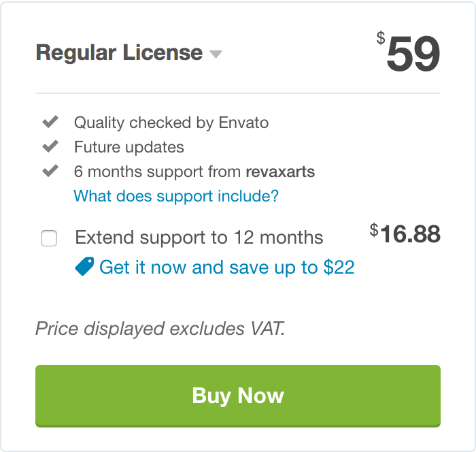Image resolution: width=476 pixels, height=452 pixels.
Task: Follow Get it now and save link
Action: point(226,268)
